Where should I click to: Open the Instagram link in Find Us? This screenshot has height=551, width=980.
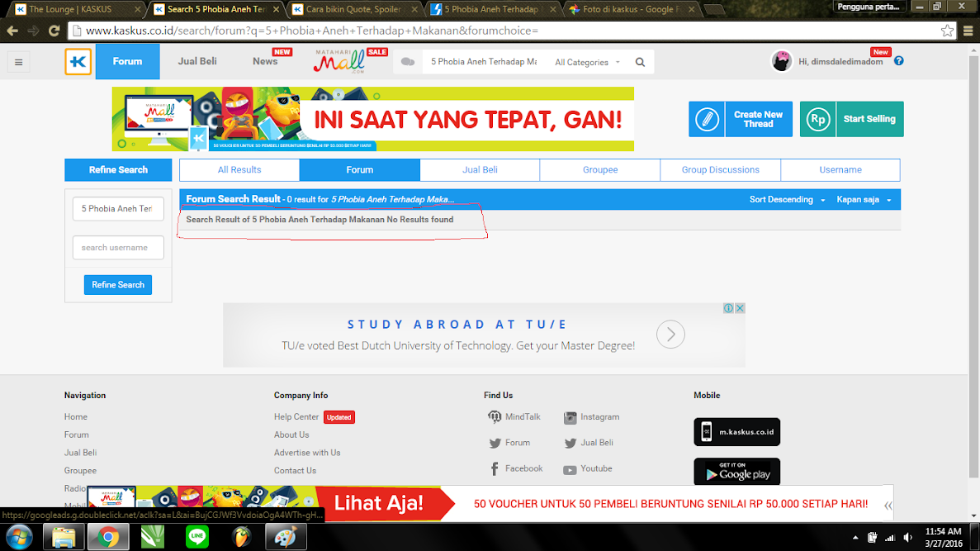[591, 417]
